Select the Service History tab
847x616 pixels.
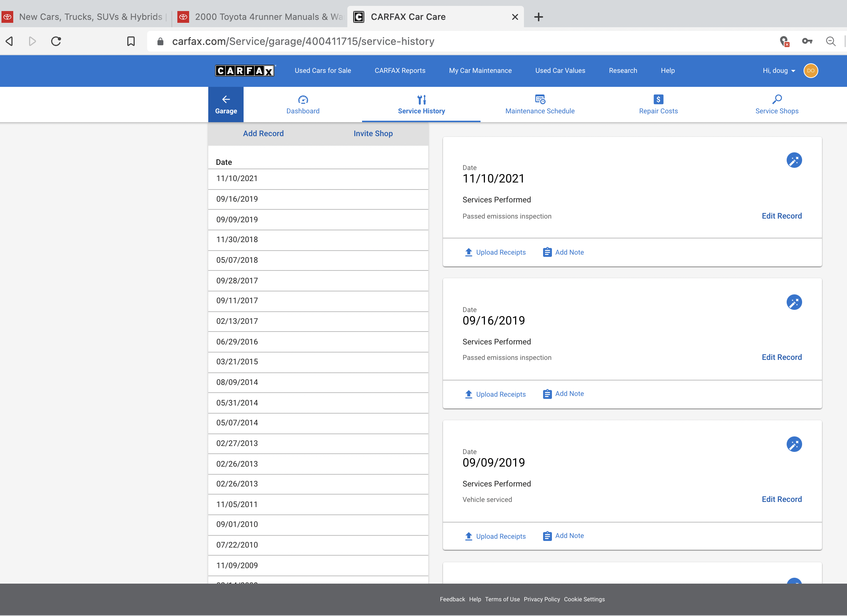point(421,105)
